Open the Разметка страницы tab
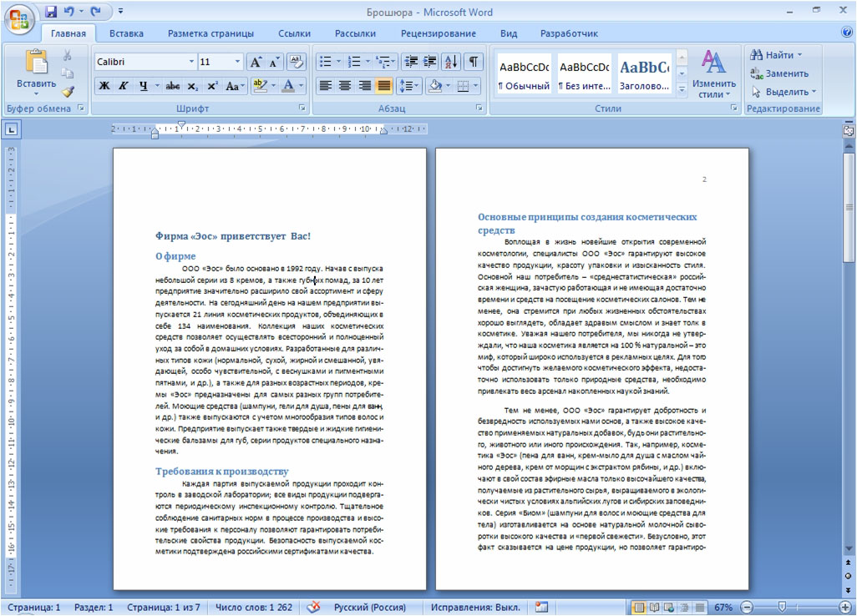857x616 pixels. point(210,33)
